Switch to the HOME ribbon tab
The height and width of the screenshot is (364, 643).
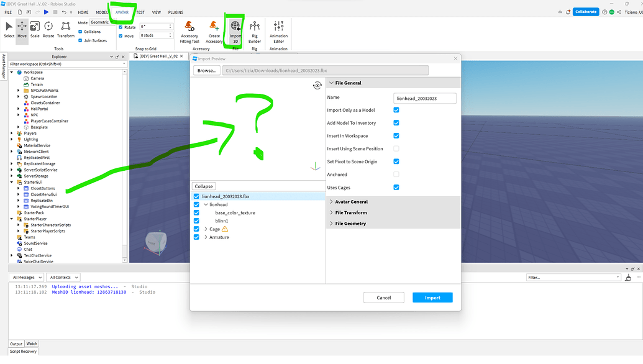tap(83, 12)
